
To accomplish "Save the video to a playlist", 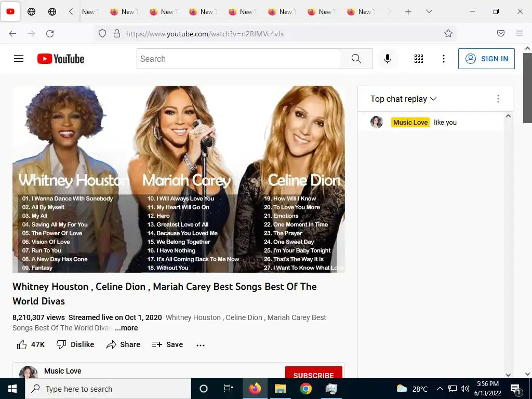I will [167, 345].
